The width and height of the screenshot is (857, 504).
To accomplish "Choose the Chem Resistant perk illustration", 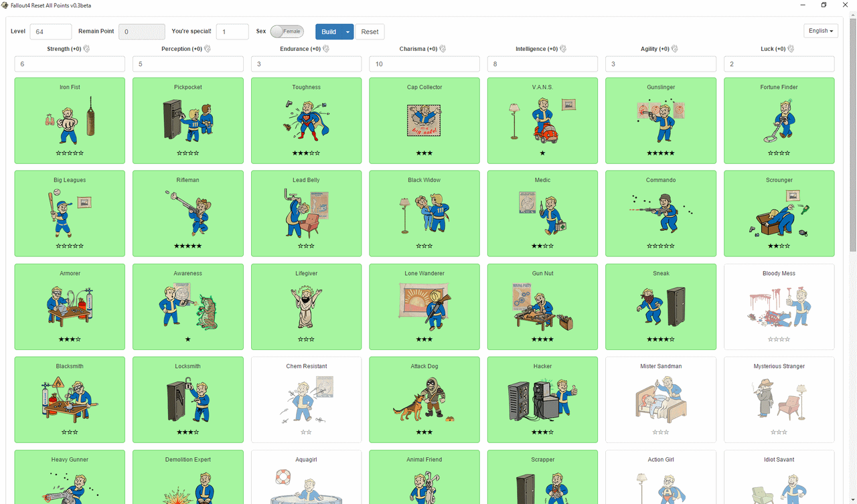I will click(307, 400).
